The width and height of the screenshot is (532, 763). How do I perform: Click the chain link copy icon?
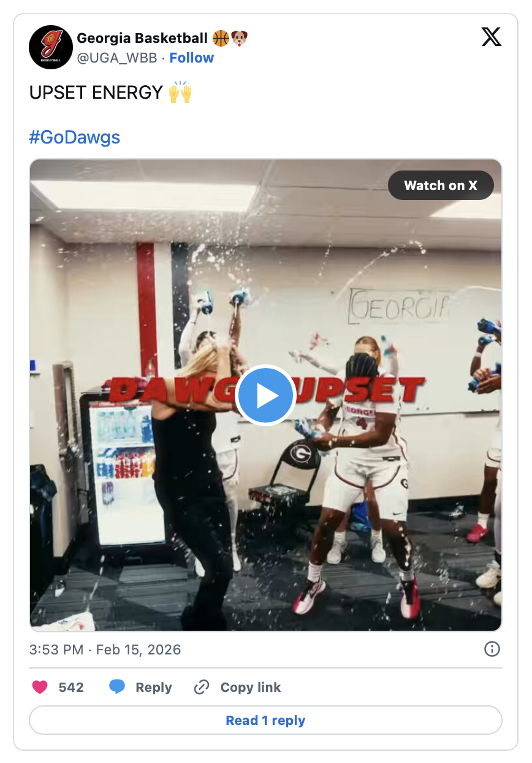(202, 688)
